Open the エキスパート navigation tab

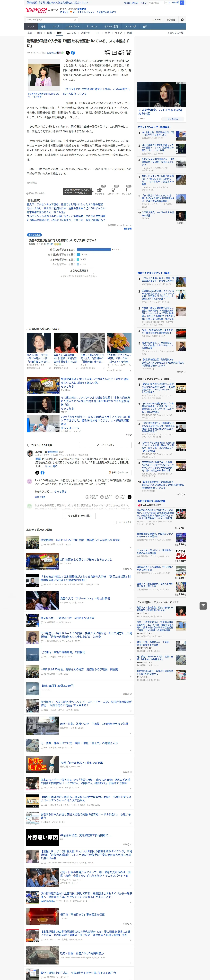pos(72,27)
